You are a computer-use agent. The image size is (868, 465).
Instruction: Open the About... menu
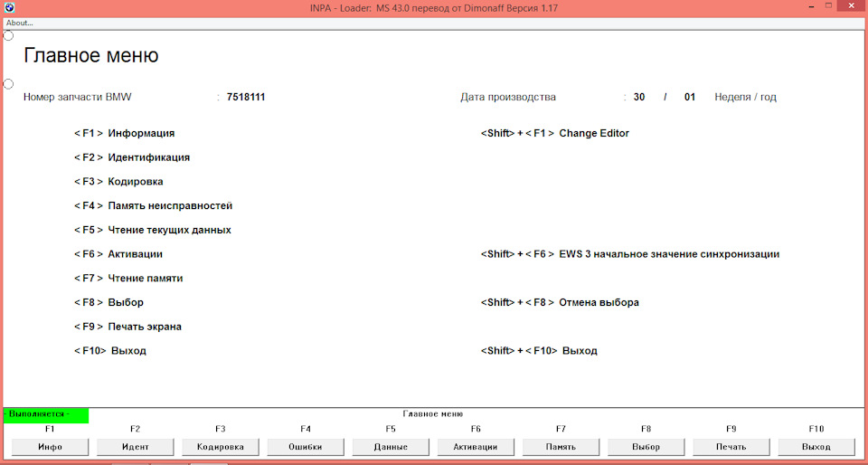point(19,23)
